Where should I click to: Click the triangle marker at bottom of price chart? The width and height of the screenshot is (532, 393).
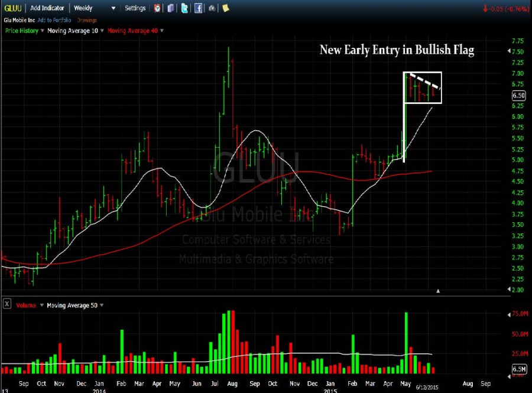438,291
